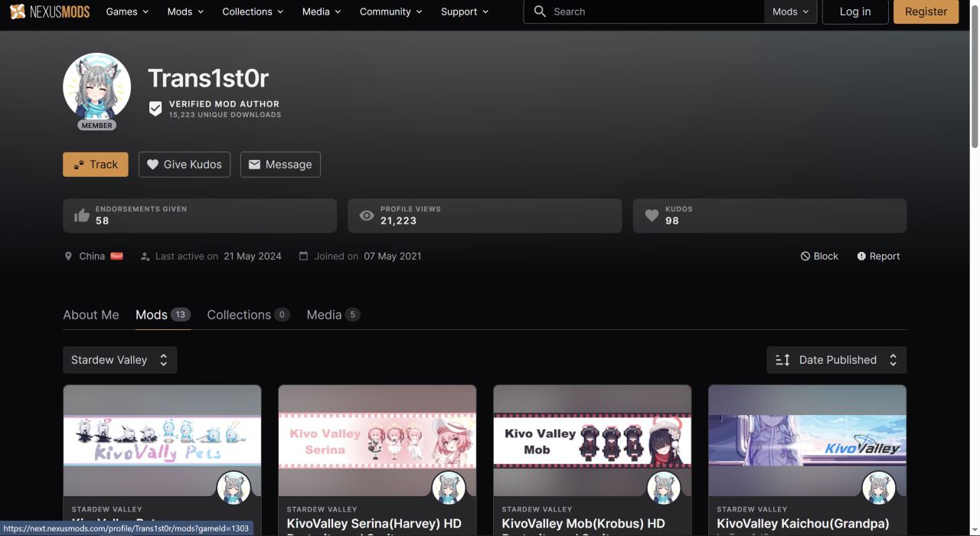Click the calendar icon beside Joined on
Viewport: 980px width, 536px height.
pyautogui.click(x=303, y=256)
